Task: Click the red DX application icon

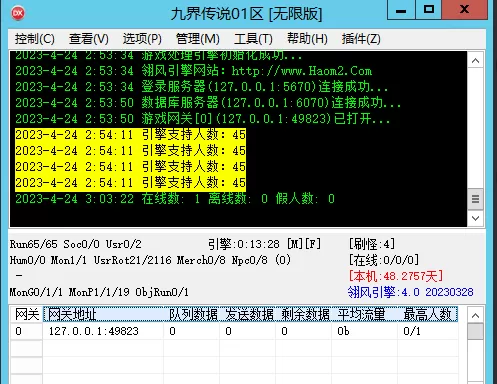Action: click(18, 13)
